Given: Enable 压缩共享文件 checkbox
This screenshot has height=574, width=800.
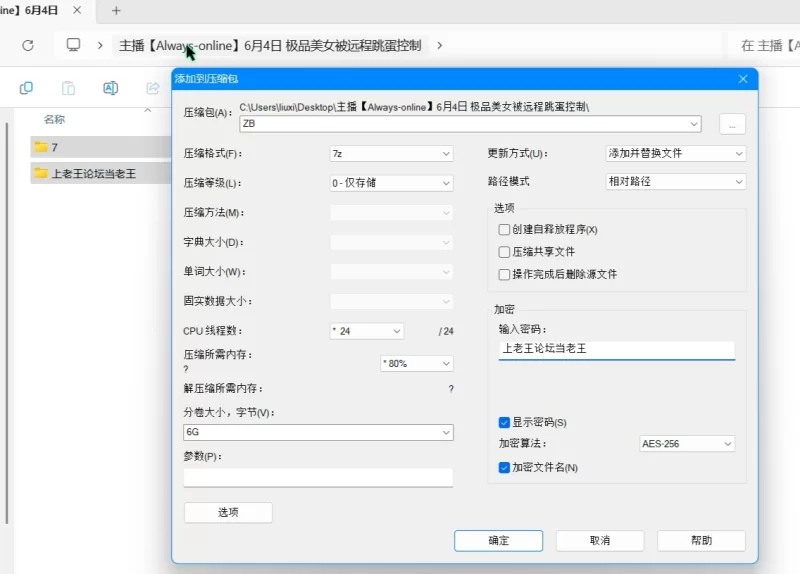Looking at the screenshot, I should [x=504, y=252].
